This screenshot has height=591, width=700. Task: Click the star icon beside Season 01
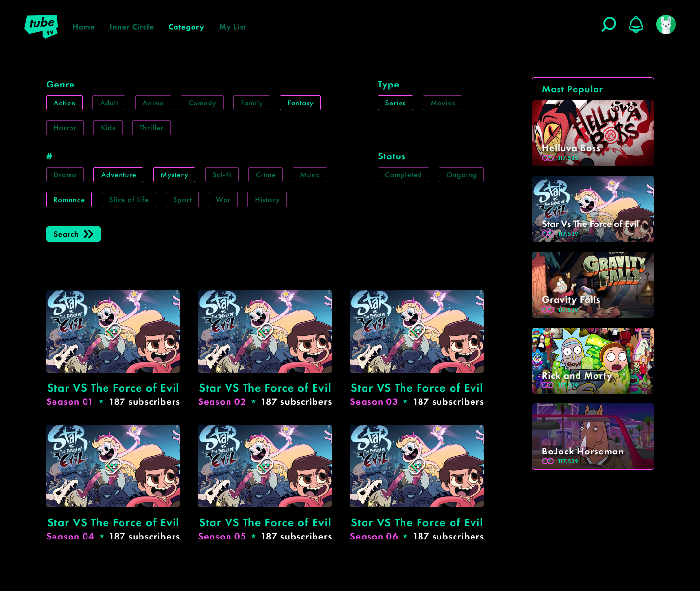pyautogui.click(x=101, y=401)
